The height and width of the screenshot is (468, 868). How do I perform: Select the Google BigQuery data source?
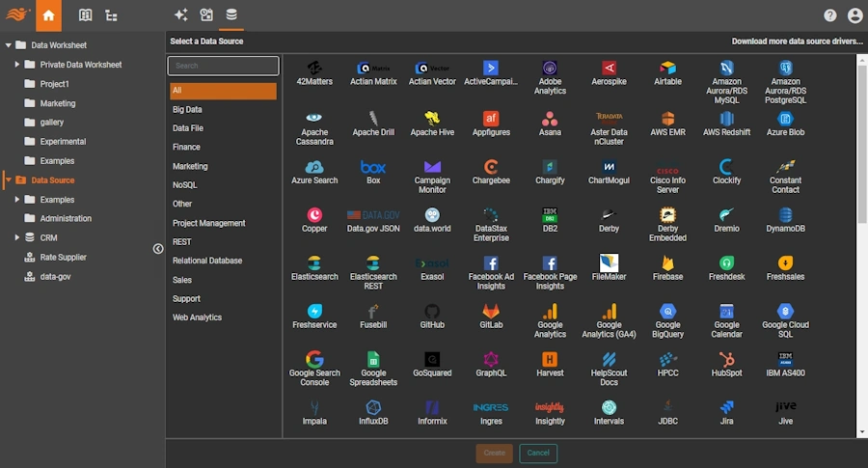coord(667,312)
